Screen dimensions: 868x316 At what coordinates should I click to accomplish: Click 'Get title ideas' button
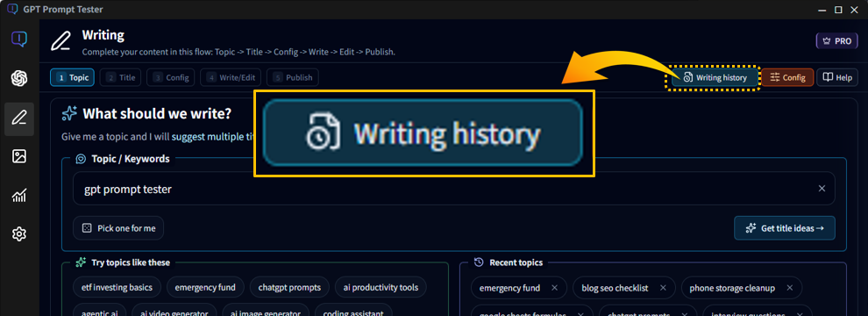tap(785, 228)
